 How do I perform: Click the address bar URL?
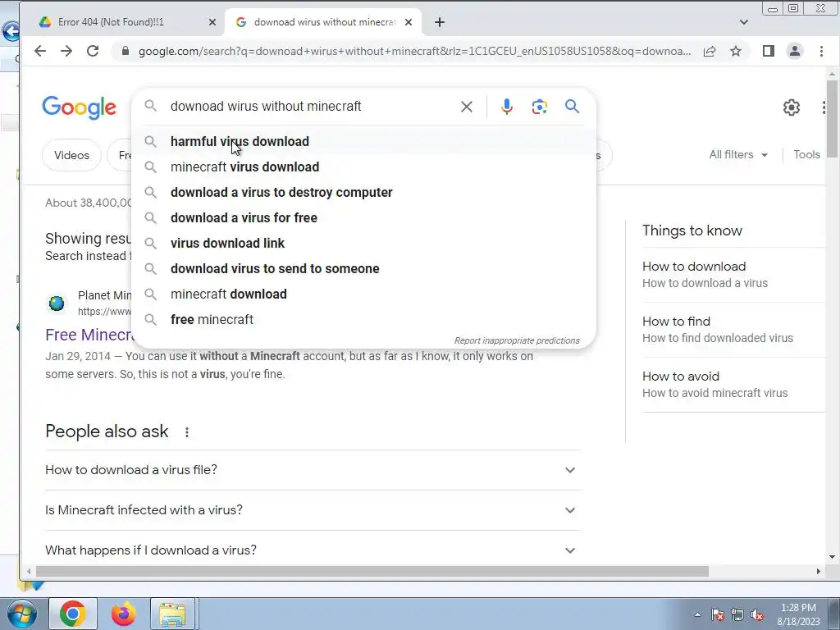click(x=414, y=51)
